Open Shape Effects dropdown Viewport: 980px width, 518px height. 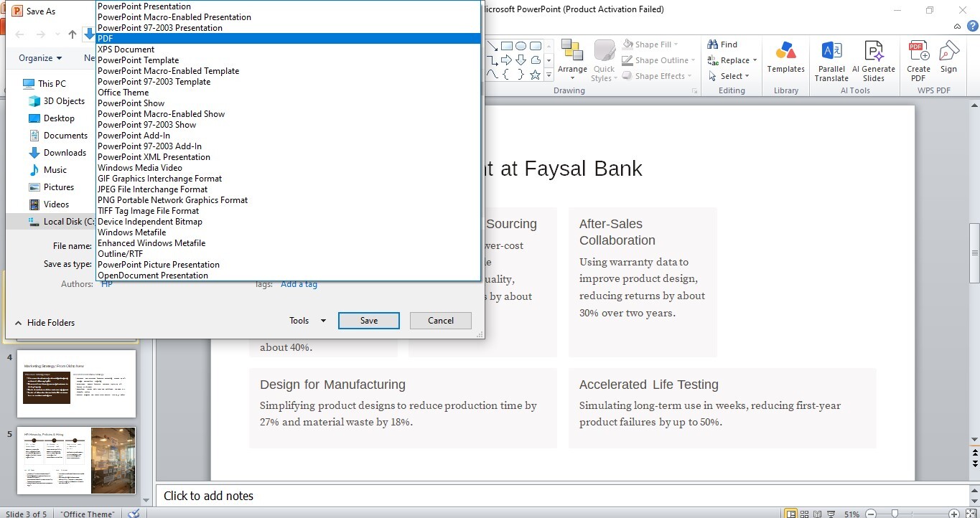[x=657, y=76]
